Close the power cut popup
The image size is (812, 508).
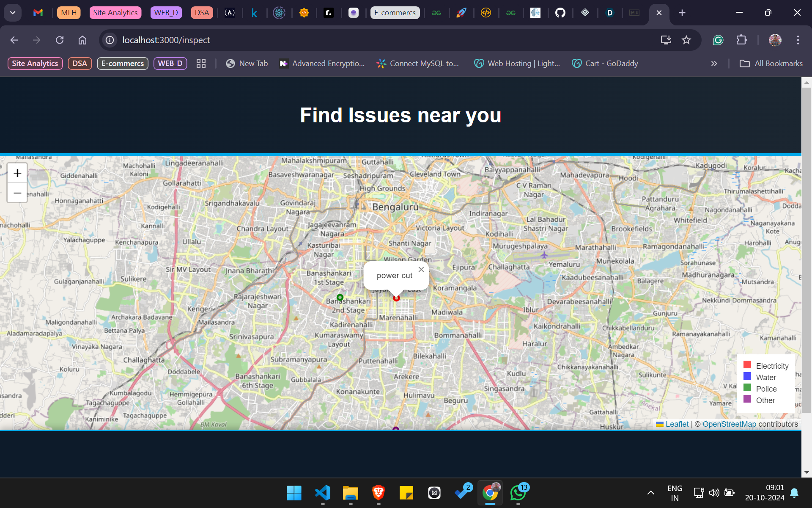tap(421, 270)
